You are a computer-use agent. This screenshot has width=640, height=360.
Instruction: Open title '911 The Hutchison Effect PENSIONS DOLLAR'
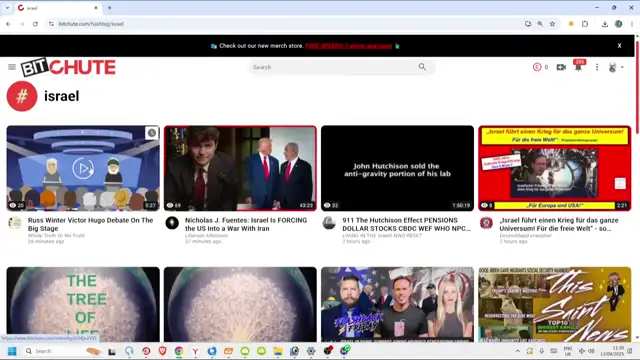point(406,224)
